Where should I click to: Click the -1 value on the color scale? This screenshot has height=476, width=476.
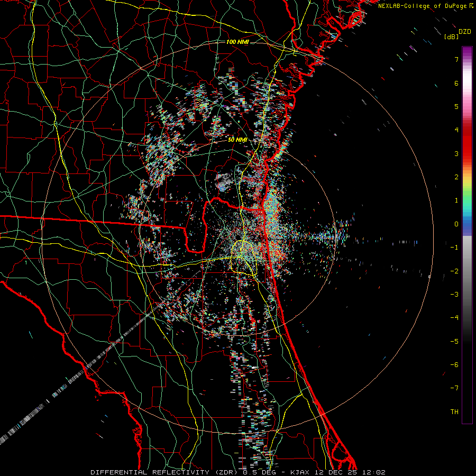(x=454, y=248)
